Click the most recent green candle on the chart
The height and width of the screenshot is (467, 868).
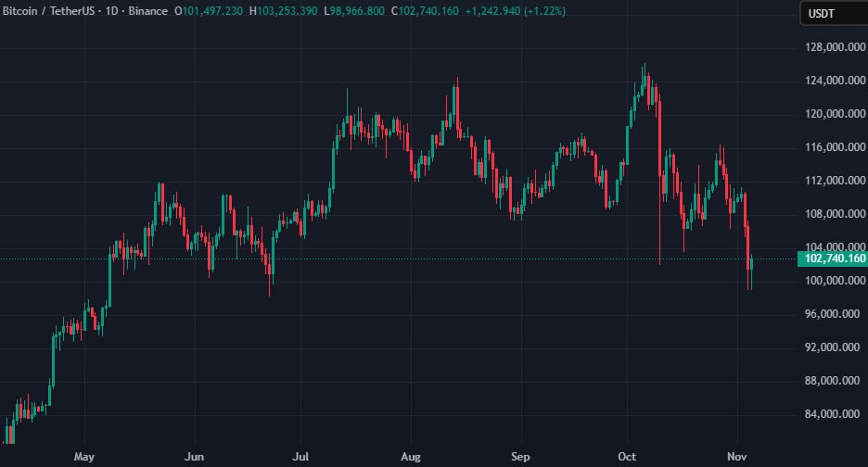click(x=752, y=264)
